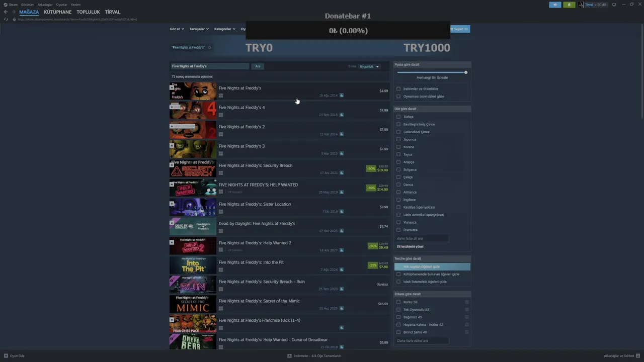The height and width of the screenshot is (362, 644).
Task: Tick the Japonca language checkbox
Action: pyautogui.click(x=398, y=139)
